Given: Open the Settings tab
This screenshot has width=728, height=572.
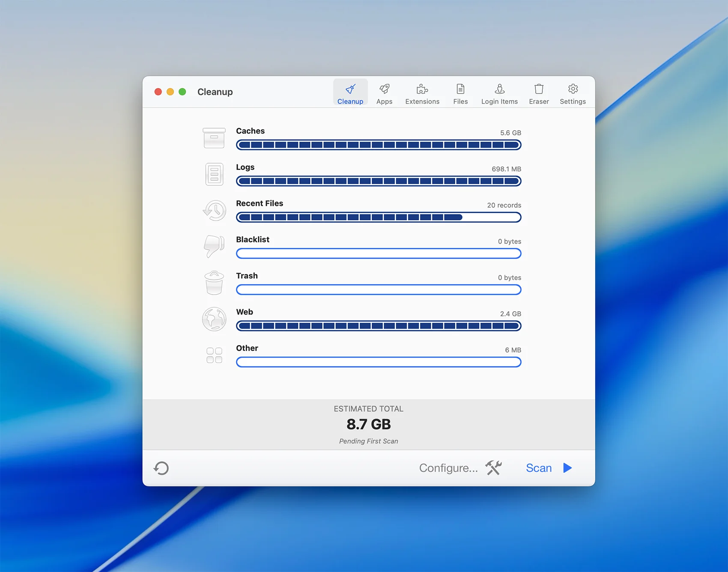Looking at the screenshot, I should coord(573,94).
